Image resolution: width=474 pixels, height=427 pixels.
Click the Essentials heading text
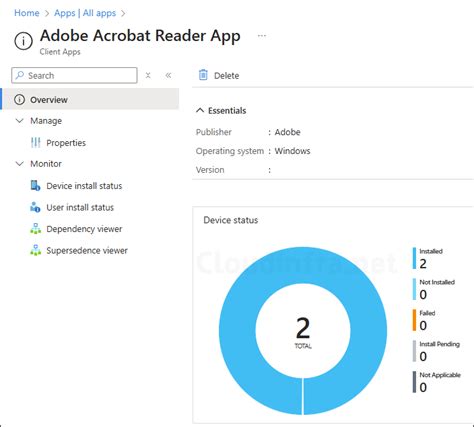tap(227, 110)
